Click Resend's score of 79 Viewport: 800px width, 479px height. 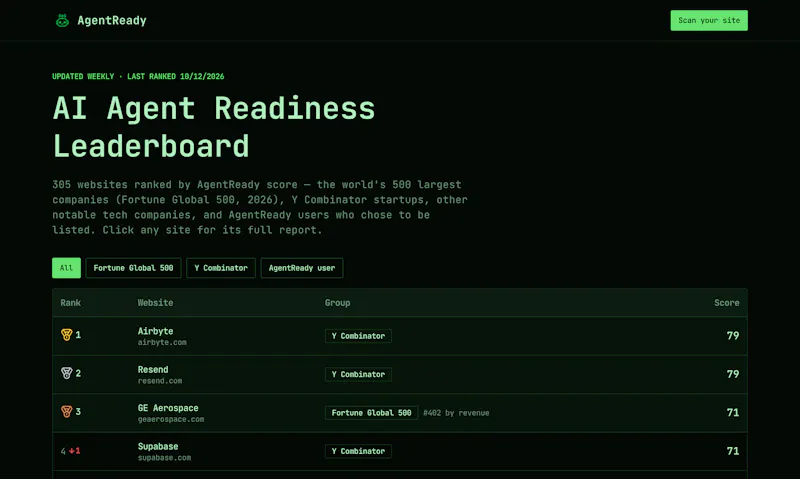pos(733,374)
